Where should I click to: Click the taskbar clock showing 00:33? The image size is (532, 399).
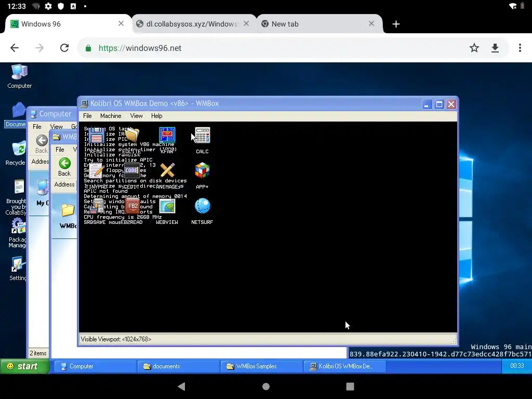517,366
